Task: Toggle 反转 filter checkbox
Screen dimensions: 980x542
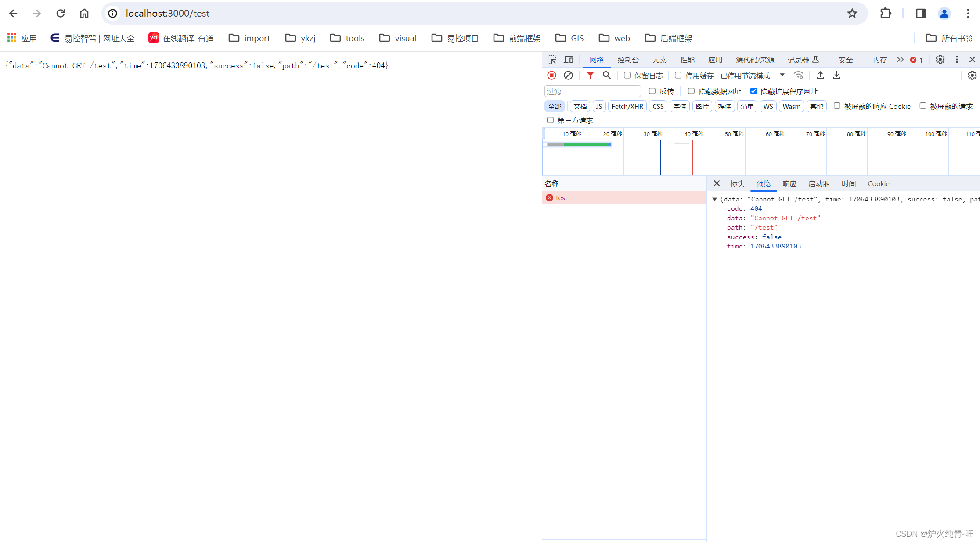Action: click(x=652, y=91)
